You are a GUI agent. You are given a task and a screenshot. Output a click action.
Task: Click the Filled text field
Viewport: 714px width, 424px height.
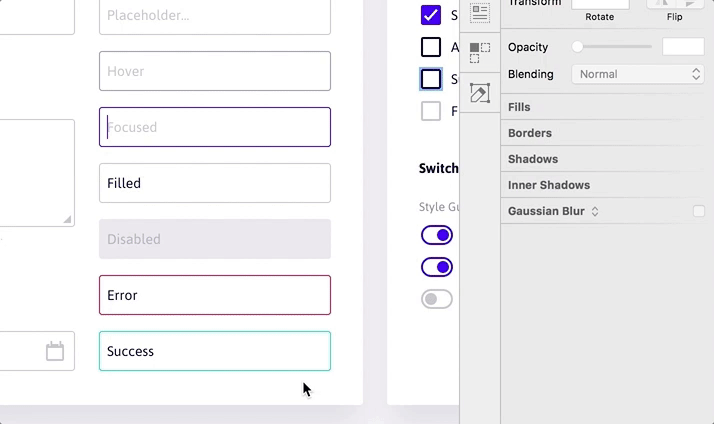(215, 183)
